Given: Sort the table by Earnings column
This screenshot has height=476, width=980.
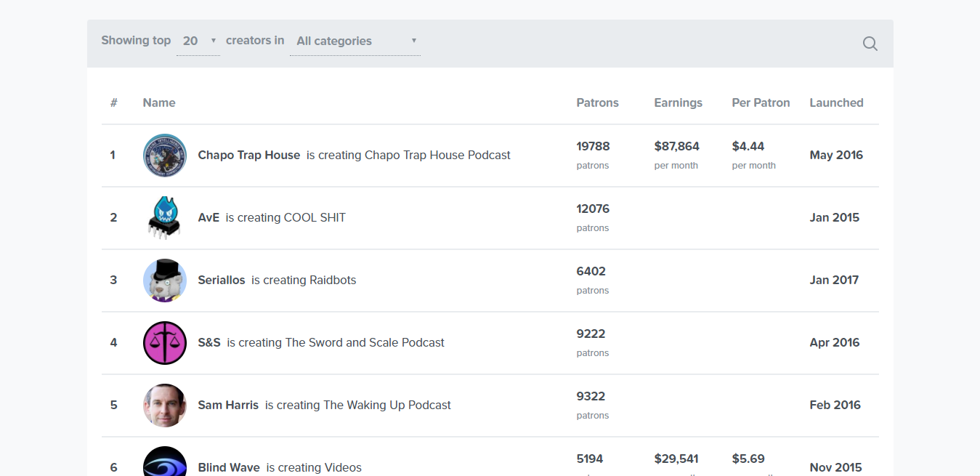Looking at the screenshot, I should tap(678, 102).
